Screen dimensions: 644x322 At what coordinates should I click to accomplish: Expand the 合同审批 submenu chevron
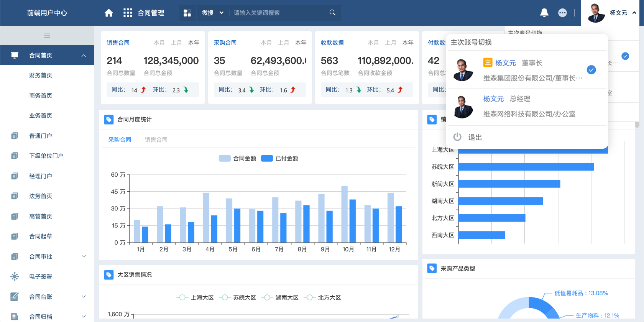(84, 256)
